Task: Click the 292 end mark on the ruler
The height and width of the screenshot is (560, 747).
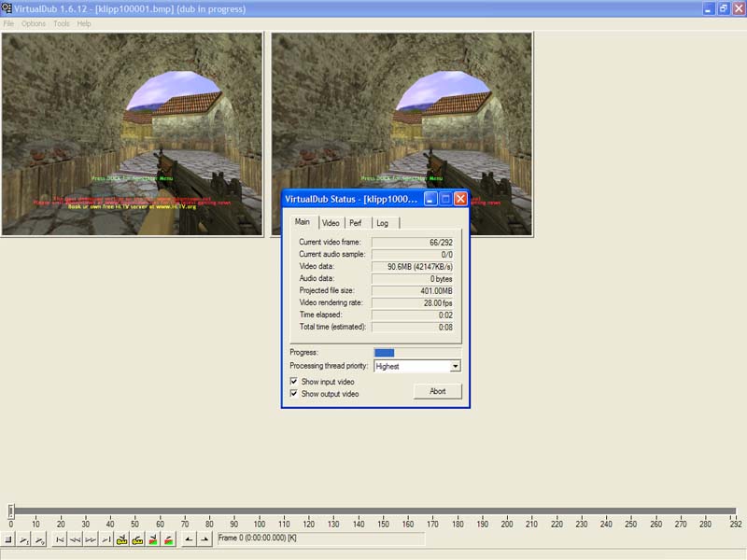Action: (x=736, y=524)
